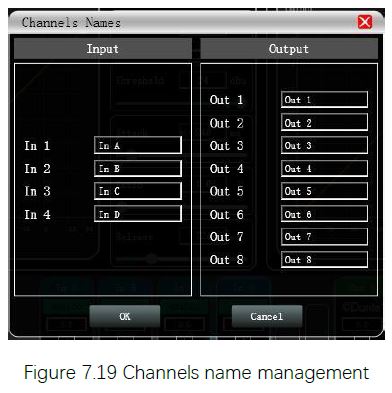
Task: Click the 'Channels Names' title text
Action: [x=71, y=23]
